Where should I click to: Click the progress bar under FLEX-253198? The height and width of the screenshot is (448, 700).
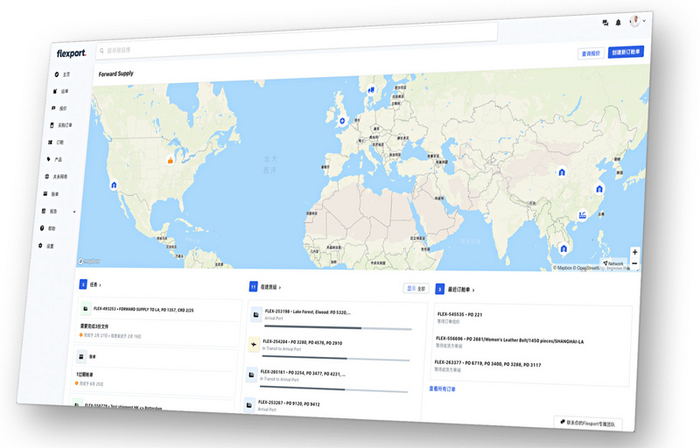[338, 328]
